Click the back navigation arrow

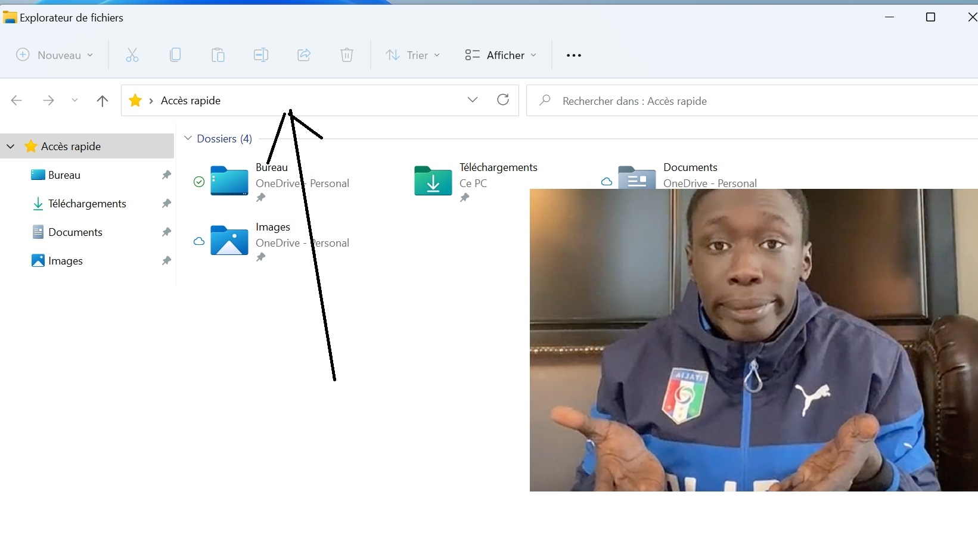pos(16,100)
